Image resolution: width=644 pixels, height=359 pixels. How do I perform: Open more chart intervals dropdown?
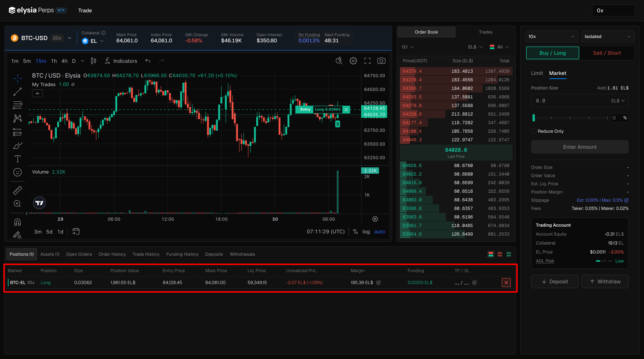[x=83, y=61]
